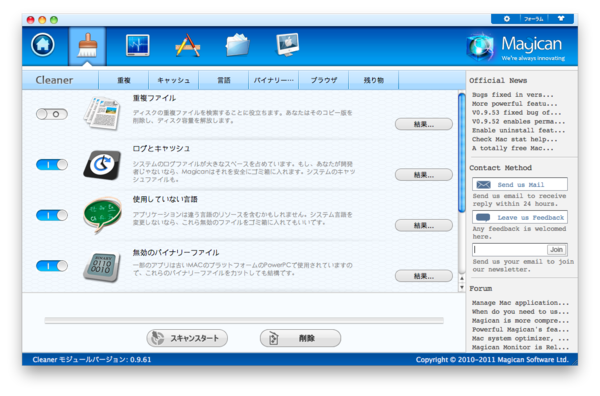Click the duplicate files documents icon
600x396 pixels.
click(102, 114)
